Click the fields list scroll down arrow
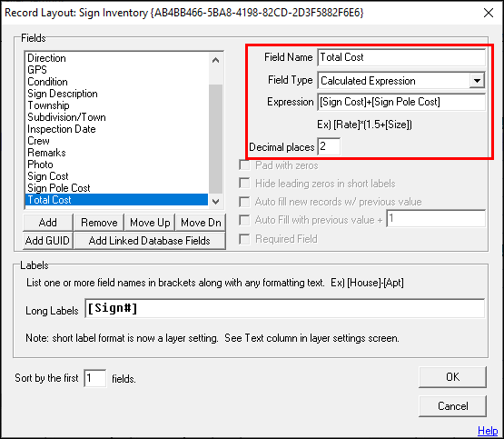The width and height of the screenshot is (504, 439). (x=216, y=202)
